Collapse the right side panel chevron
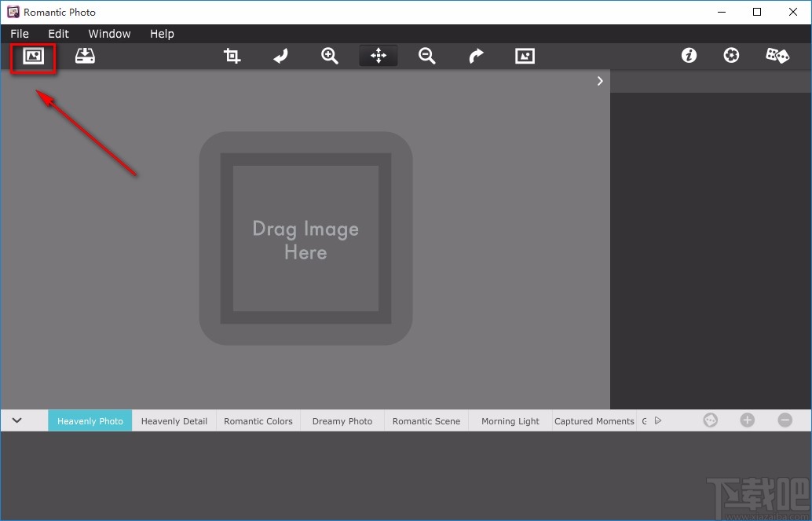Viewport: 812px width, 521px height. click(x=600, y=81)
